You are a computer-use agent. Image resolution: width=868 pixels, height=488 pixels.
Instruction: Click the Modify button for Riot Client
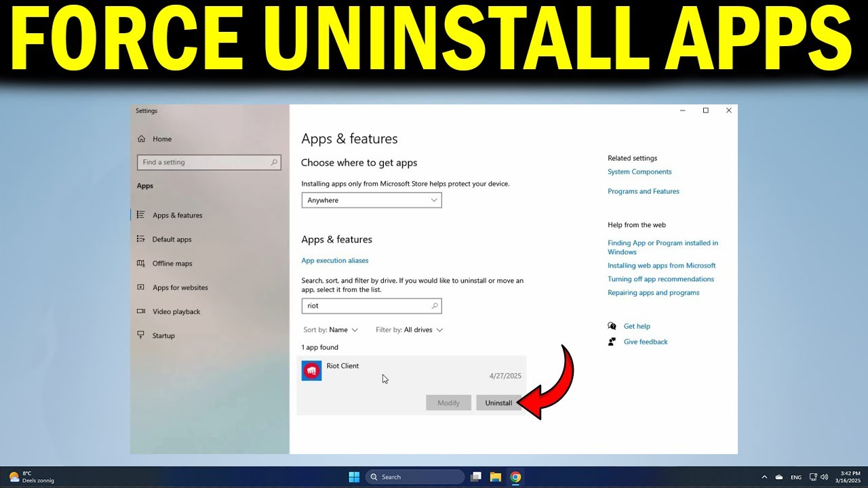[448, 403]
